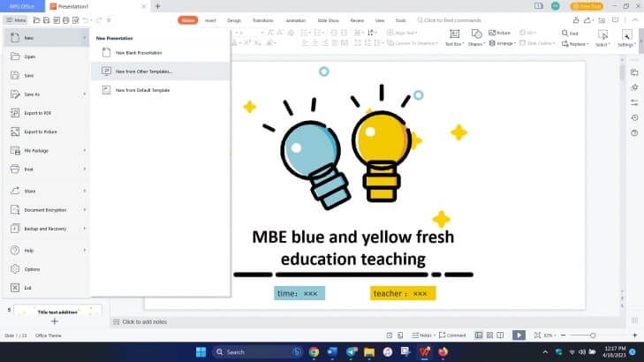Open the Arrange dropdown in ribbon
Screen dimensions: 644x362
pos(504,42)
